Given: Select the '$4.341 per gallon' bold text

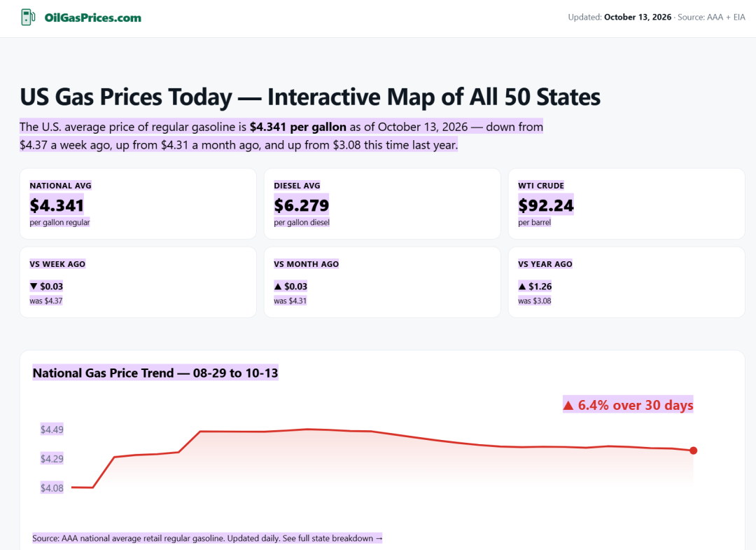Looking at the screenshot, I should click(x=298, y=127).
